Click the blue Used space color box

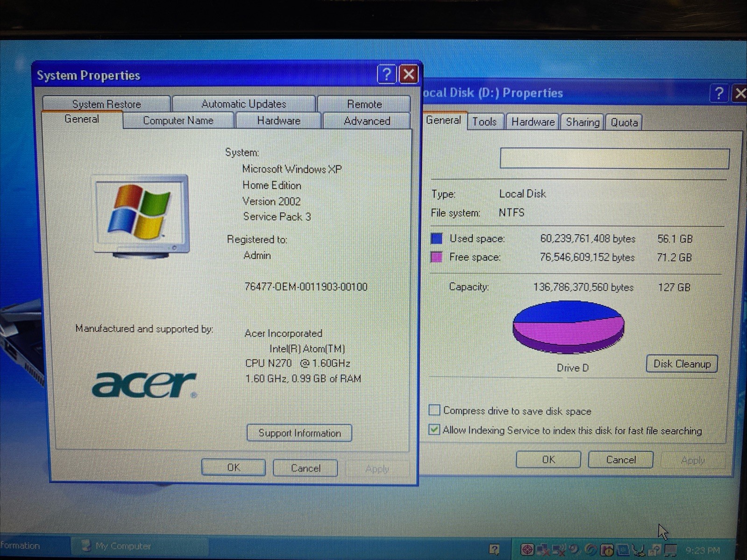pos(436,239)
